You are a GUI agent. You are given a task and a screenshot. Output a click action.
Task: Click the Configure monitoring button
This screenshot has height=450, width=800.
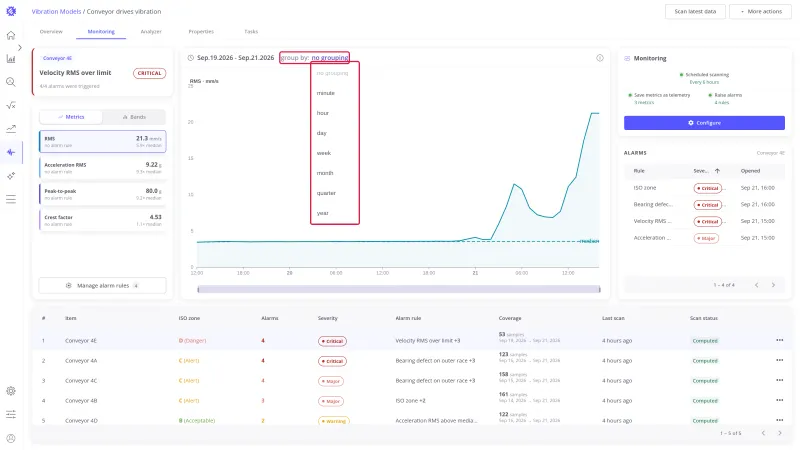click(x=704, y=123)
